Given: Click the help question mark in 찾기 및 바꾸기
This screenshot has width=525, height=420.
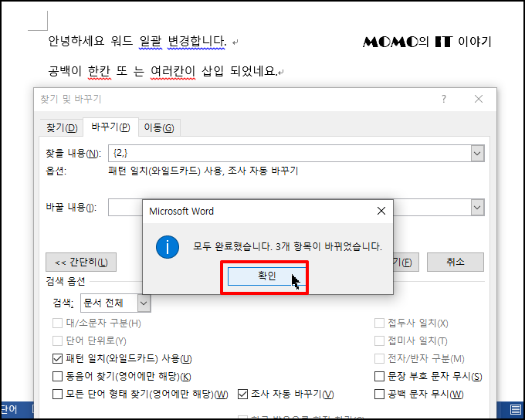Looking at the screenshot, I should (x=444, y=99).
